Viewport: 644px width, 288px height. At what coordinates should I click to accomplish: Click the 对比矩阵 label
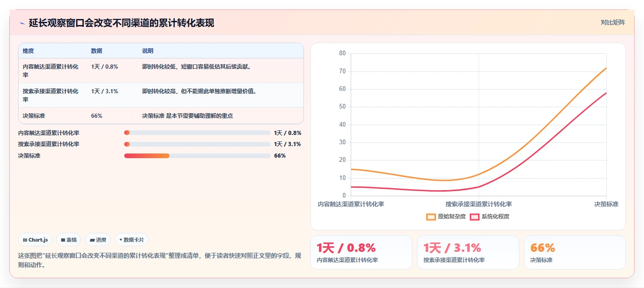(612, 22)
